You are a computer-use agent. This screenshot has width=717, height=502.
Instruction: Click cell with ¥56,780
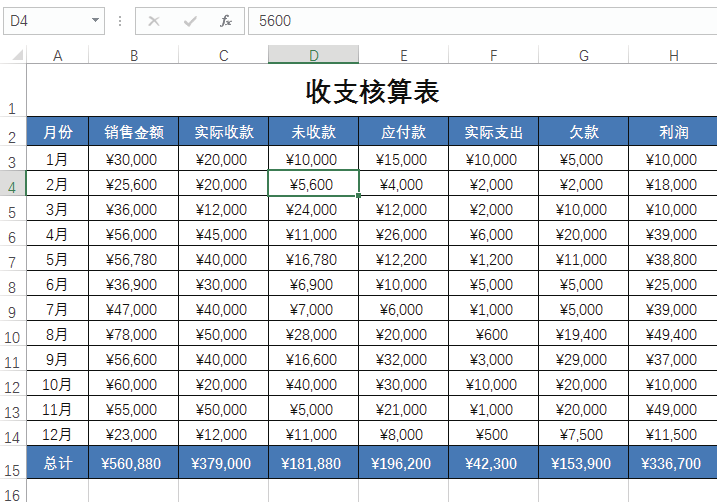pyautogui.click(x=134, y=259)
